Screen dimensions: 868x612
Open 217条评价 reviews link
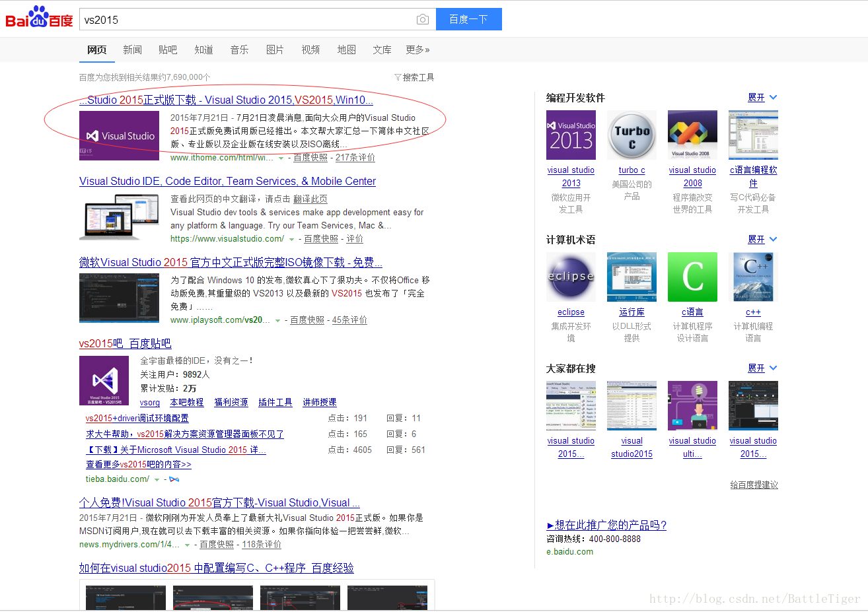tap(355, 158)
